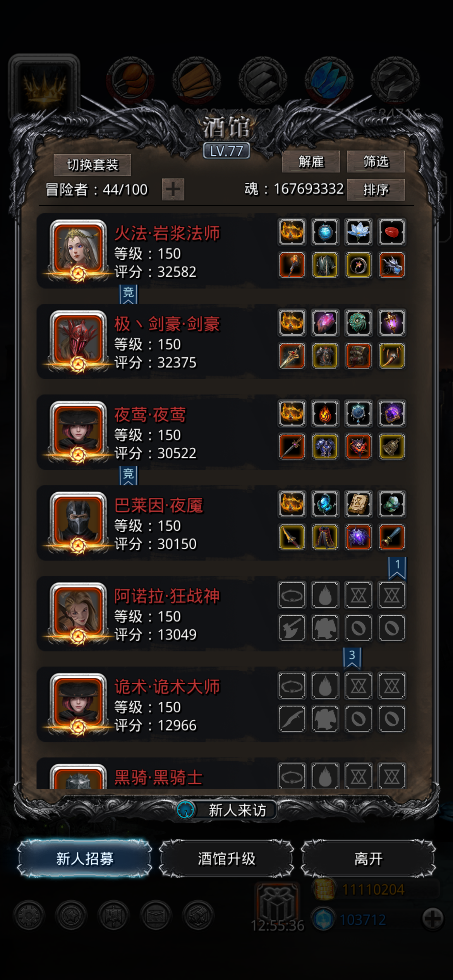Image resolution: width=453 pixels, height=980 pixels.
Task: Open the clock icon on 新人来访
Action: point(186,810)
